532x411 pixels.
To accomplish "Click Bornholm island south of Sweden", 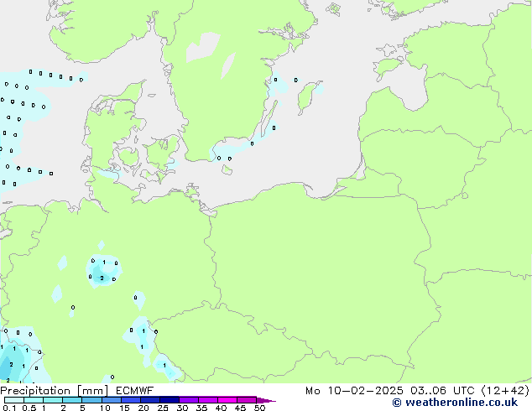I will point(227,169).
